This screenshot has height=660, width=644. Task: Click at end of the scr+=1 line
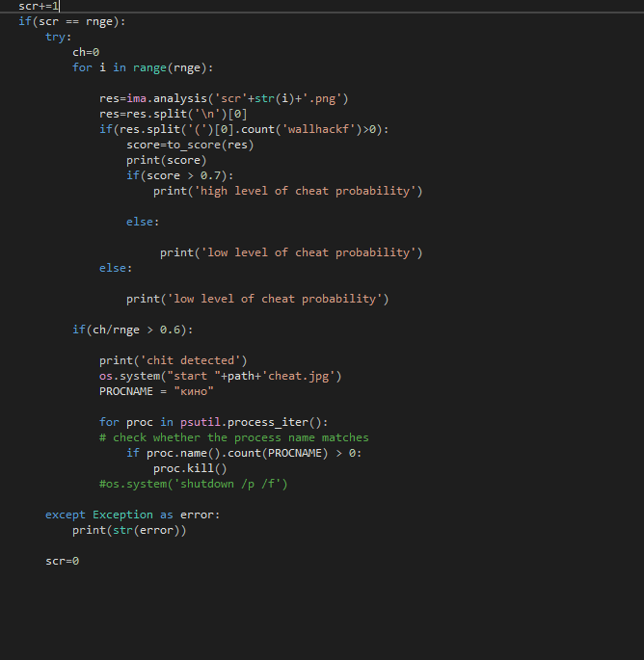pos(60,6)
